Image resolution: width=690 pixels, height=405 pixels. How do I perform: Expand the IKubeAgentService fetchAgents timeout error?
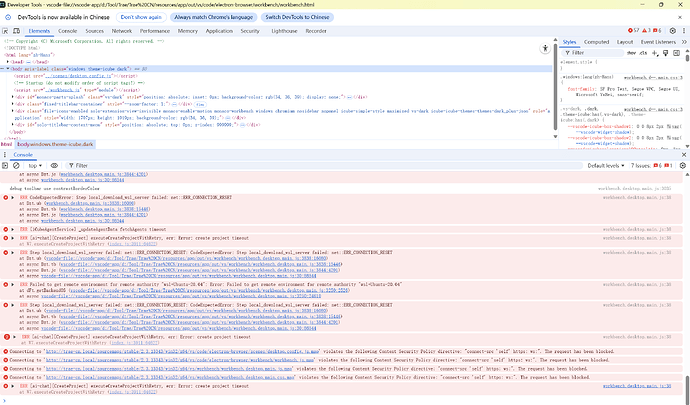click(13, 229)
